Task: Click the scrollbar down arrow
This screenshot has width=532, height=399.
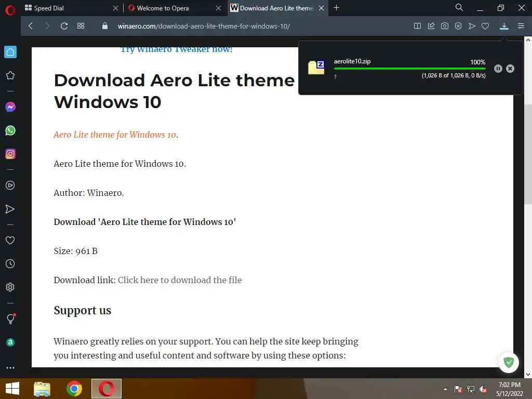Action: point(528,375)
